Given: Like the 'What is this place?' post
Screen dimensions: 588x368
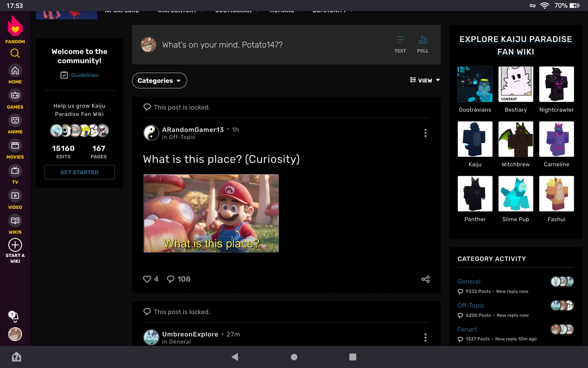Looking at the screenshot, I should click(147, 279).
